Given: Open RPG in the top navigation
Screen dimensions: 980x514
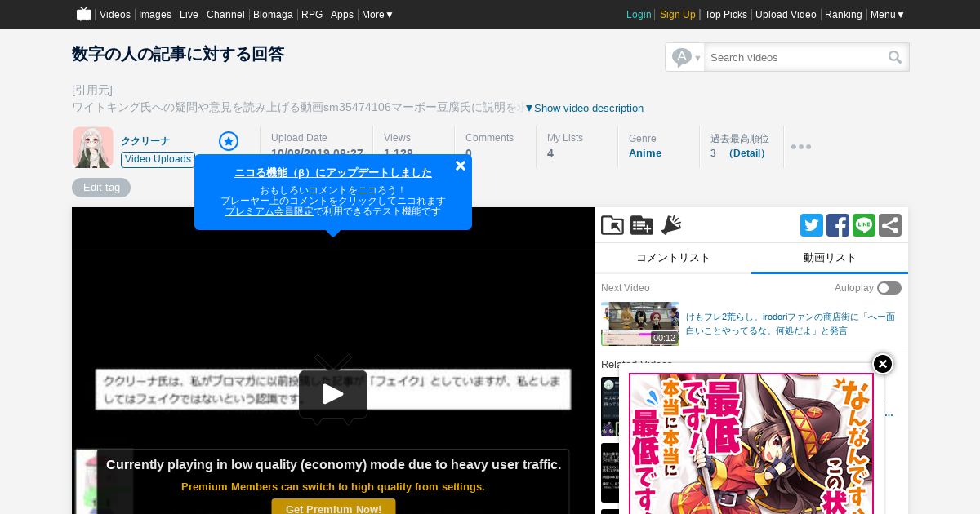Looking at the screenshot, I should 312,15.
